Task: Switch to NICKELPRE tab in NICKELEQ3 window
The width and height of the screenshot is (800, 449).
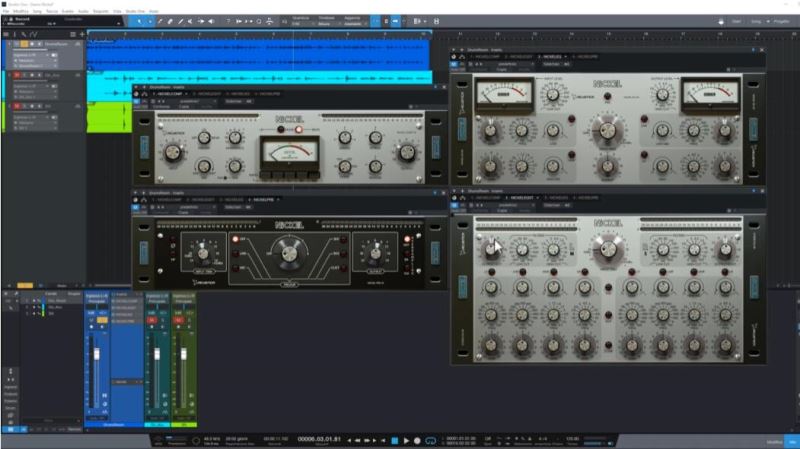Action: point(587,57)
